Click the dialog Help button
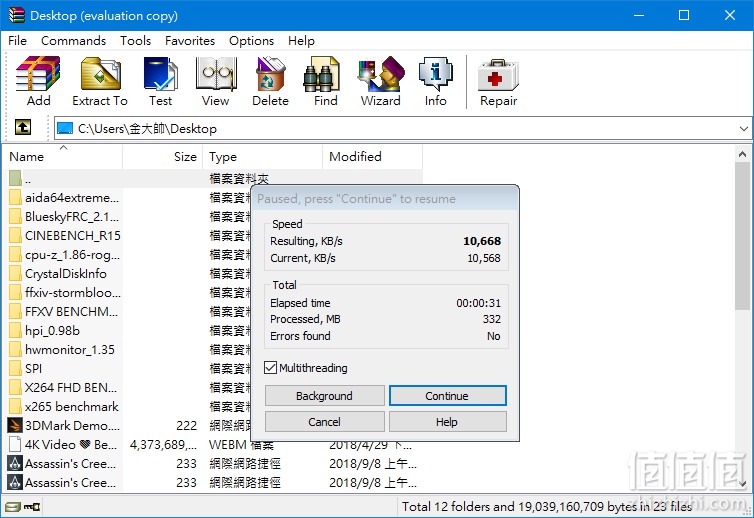754x518 pixels. click(447, 422)
